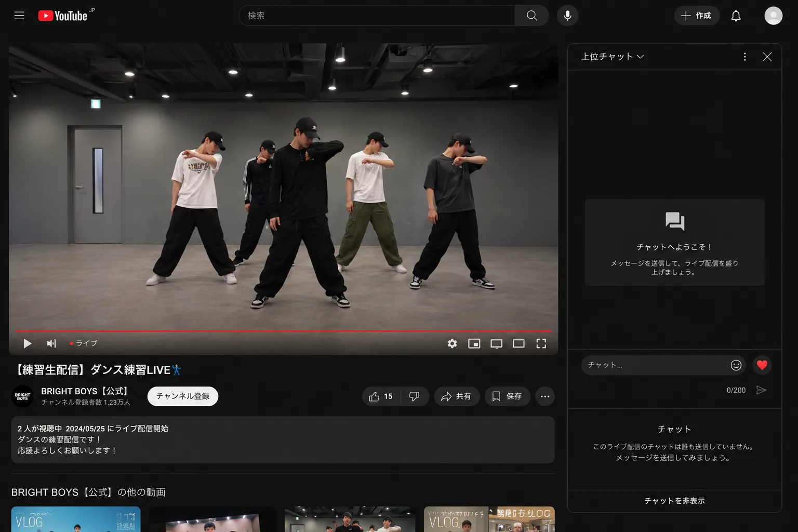Open chat options three-dot menu
Viewport: 798px width, 532px height.
(744, 57)
